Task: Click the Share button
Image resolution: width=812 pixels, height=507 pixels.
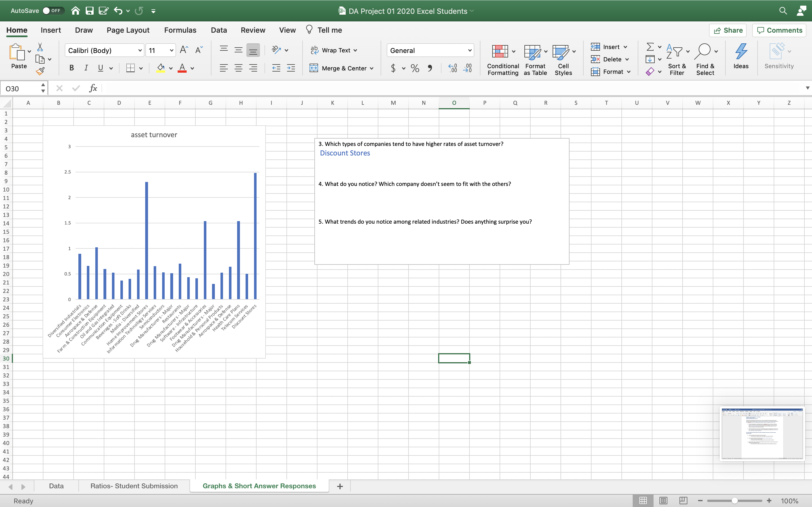Action: pos(728,30)
